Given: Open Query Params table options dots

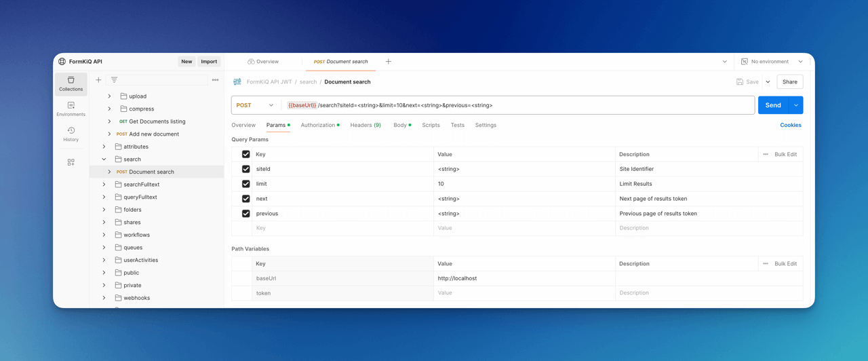Looking at the screenshot, I should coord(766,155).
